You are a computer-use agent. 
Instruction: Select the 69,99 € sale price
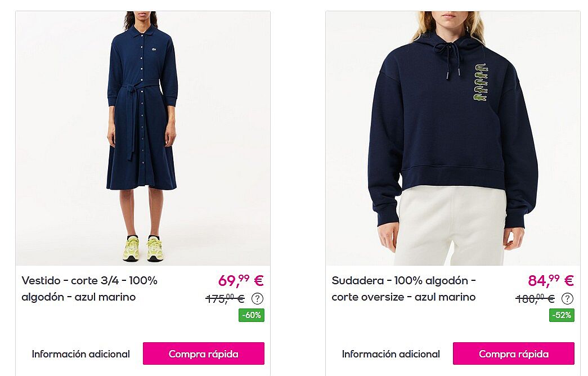[x=241, y=280]
